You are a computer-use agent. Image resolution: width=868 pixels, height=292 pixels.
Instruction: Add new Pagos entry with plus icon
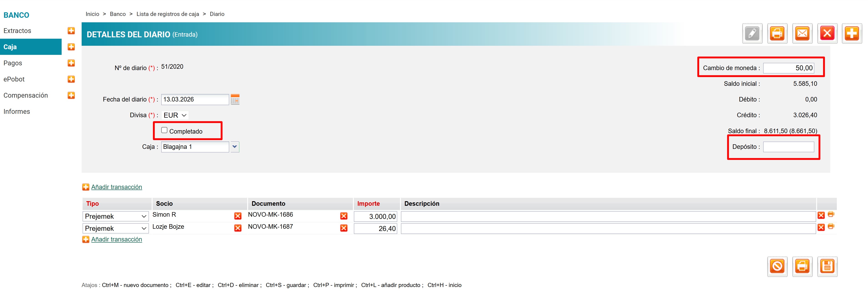pyautogui.click(x=71, y=63)
